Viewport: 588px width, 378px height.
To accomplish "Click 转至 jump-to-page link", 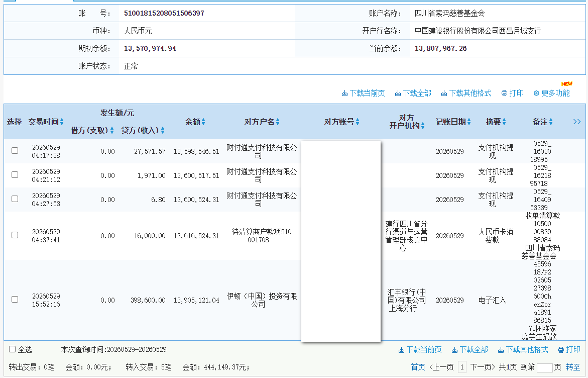I will coord(573,367).
